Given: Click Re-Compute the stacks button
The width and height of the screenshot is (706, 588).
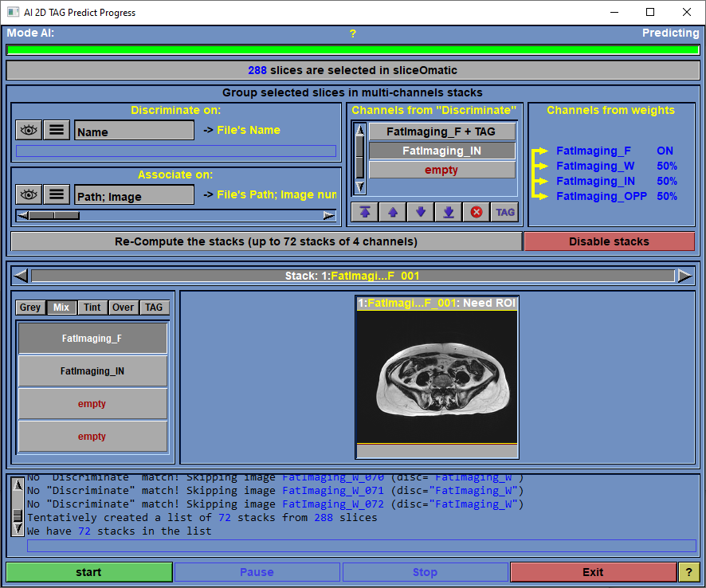Looking at the screenshot, I should click(x=266, y=241).
